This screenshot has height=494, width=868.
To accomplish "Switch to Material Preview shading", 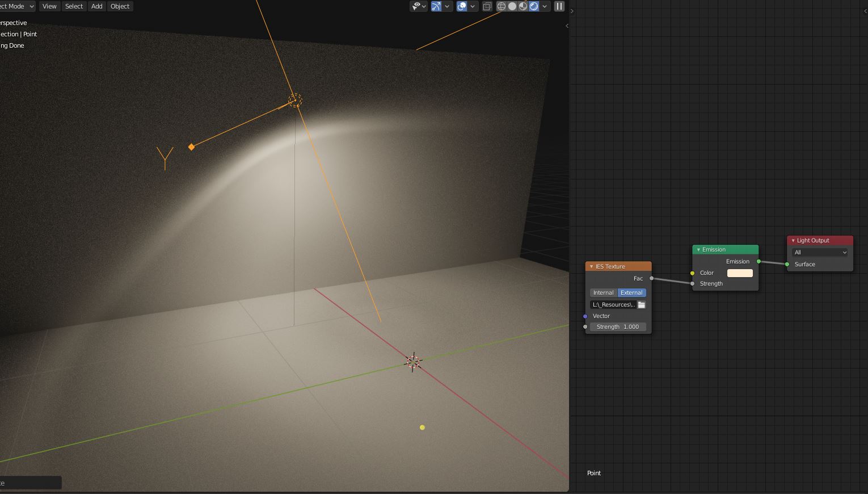I will 523,6.
